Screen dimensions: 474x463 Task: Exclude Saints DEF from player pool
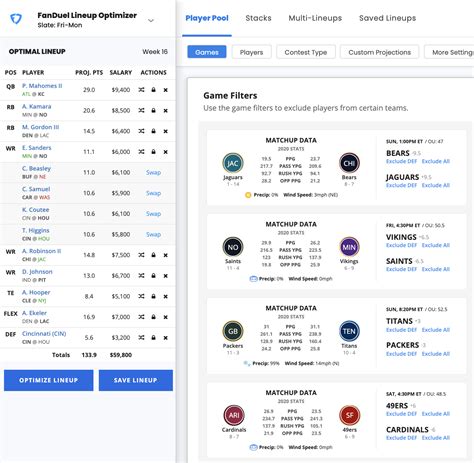(401, 269)
